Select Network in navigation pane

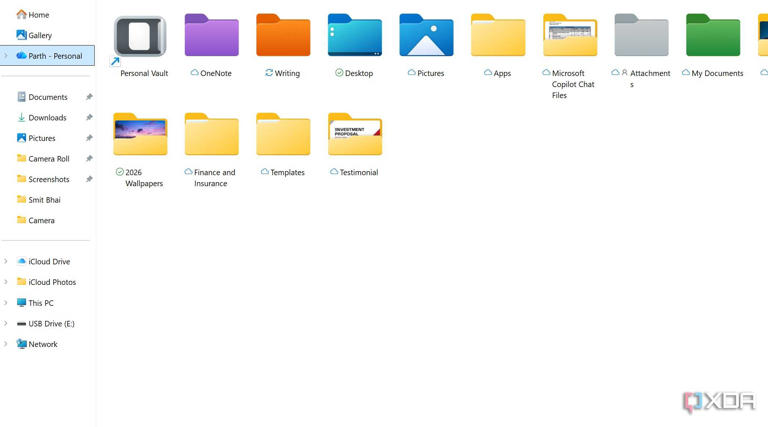point(37,344)
